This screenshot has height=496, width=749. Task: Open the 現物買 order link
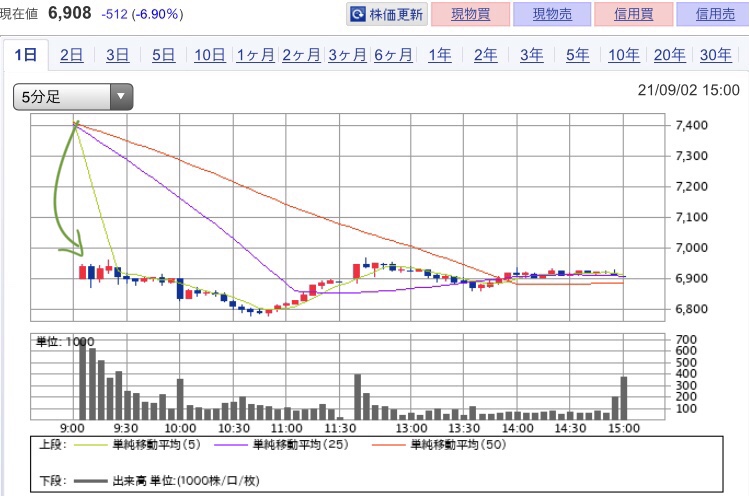pyautogui.click(x=471, y=14)
